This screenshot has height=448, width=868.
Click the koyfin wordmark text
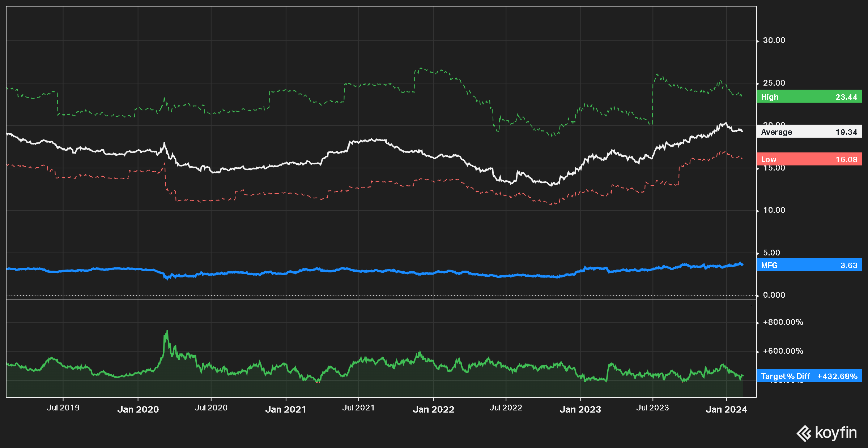tap(836, 432)
